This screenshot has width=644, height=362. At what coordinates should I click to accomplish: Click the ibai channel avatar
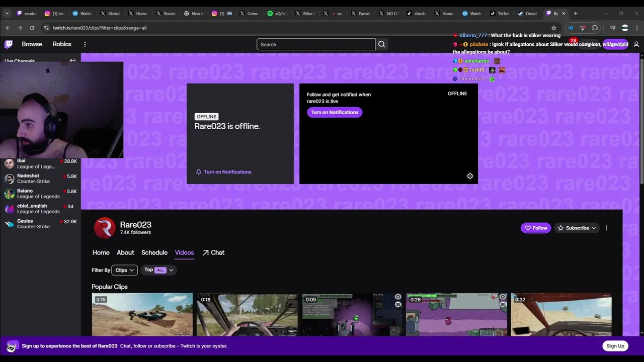[9, 163]
